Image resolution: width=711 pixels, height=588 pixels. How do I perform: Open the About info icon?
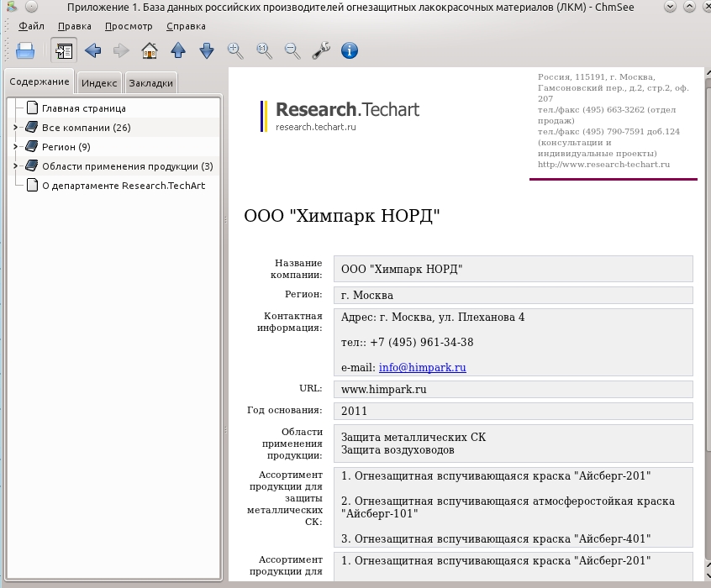[349, 50]
